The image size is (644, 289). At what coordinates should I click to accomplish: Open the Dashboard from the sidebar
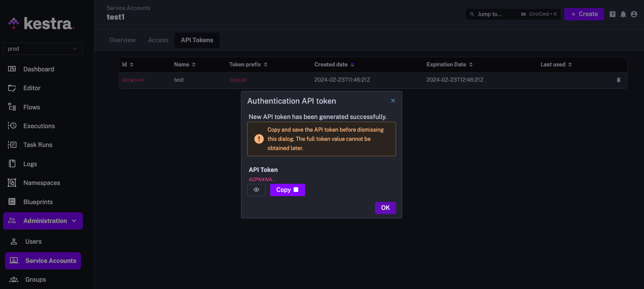[x=38, y=69]
